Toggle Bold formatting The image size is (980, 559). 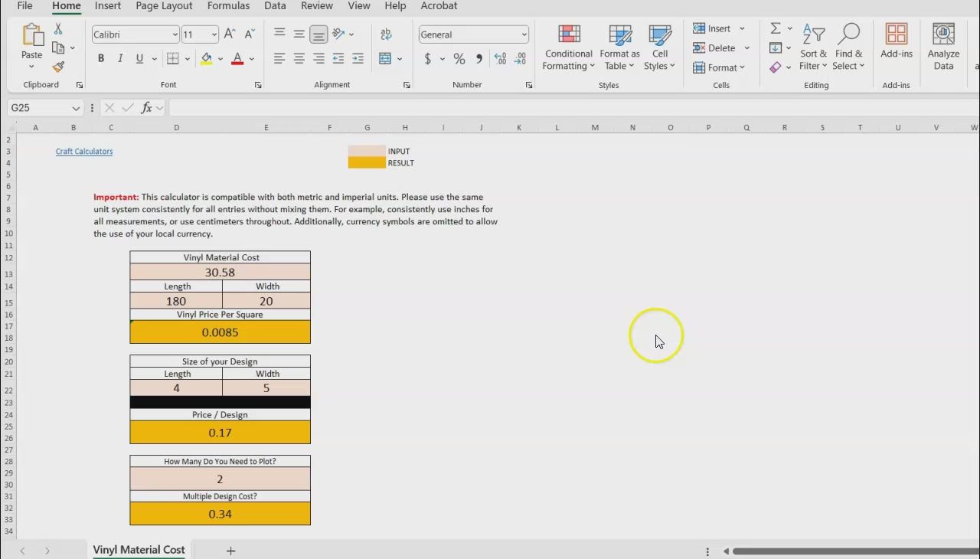pyautogui.click(x=101, y=59)
